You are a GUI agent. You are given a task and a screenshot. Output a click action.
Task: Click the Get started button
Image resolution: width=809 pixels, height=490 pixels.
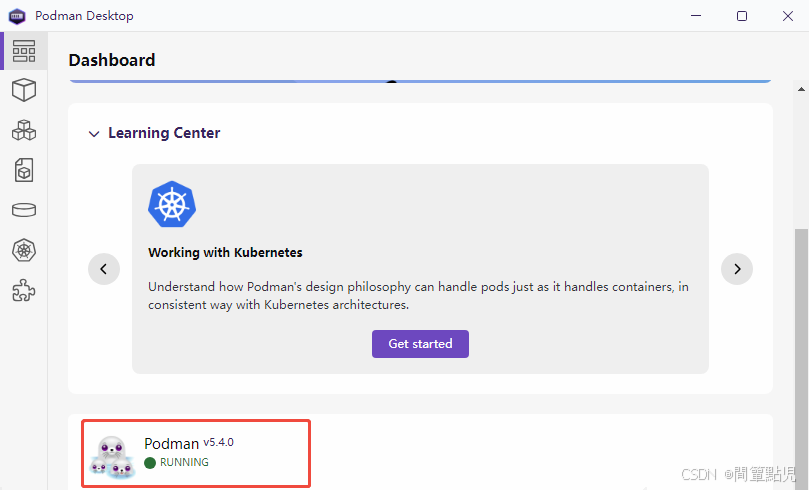point(420,344)
